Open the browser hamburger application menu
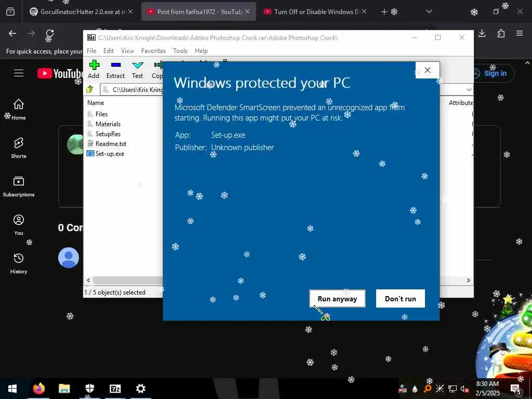Image resolution: width=532 pixels, height=399 pixels. point(520,33)
